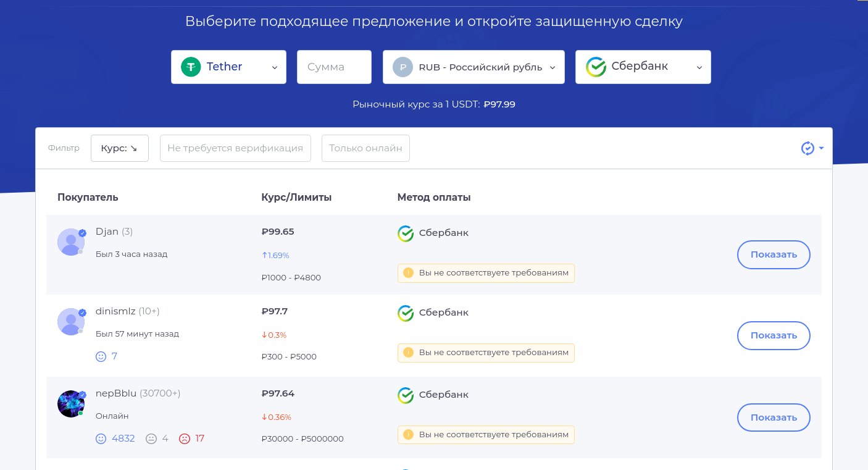Viewport: 868px width, 470px height.
Task: Click Показать for the Djan offer
Action: tap(774, 254)
